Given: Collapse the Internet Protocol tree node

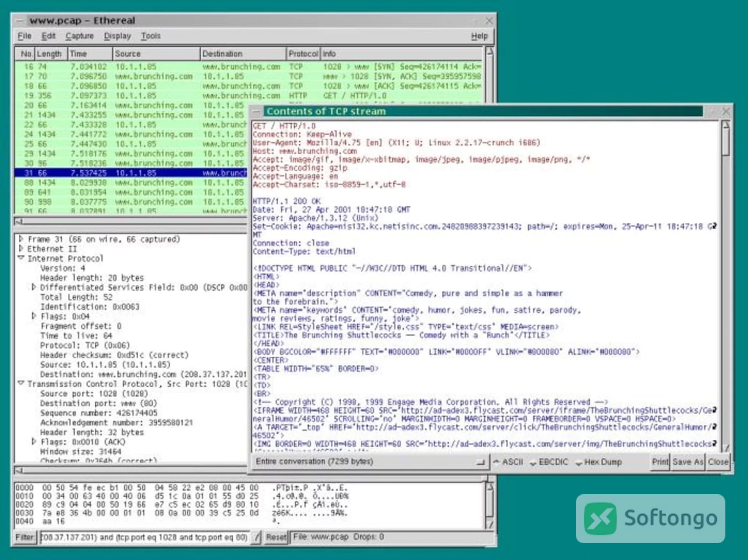Looking at the screenshot, I should pyautogui.click(x=21, y=258).
